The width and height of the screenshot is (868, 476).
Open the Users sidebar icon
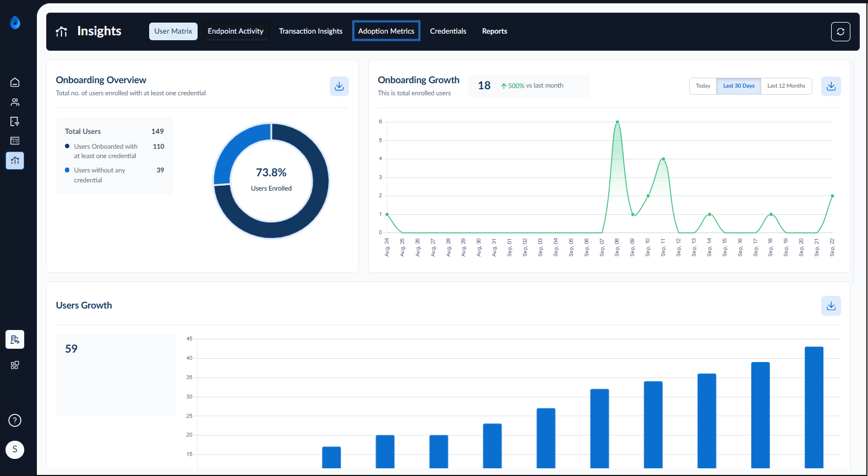(15, 102)
